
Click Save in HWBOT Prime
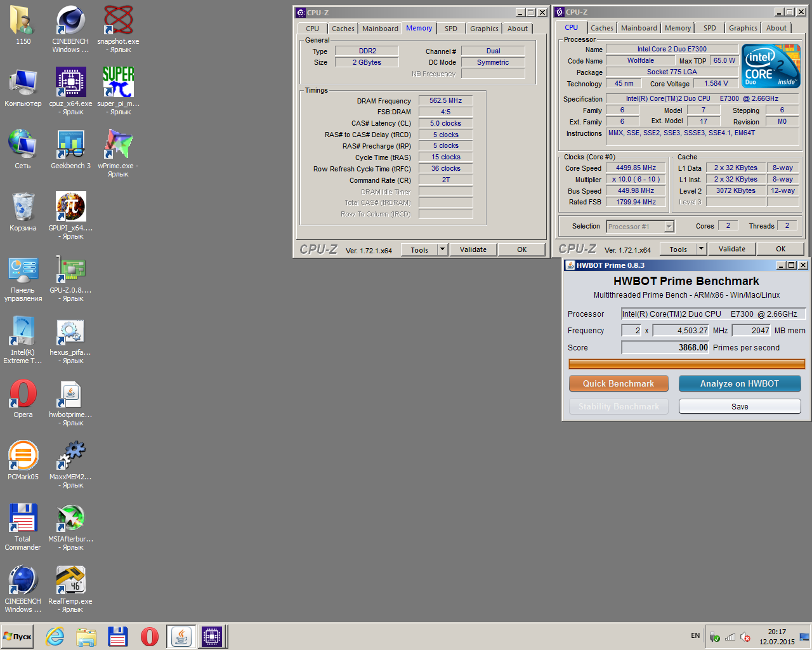(x=740, y=406)
